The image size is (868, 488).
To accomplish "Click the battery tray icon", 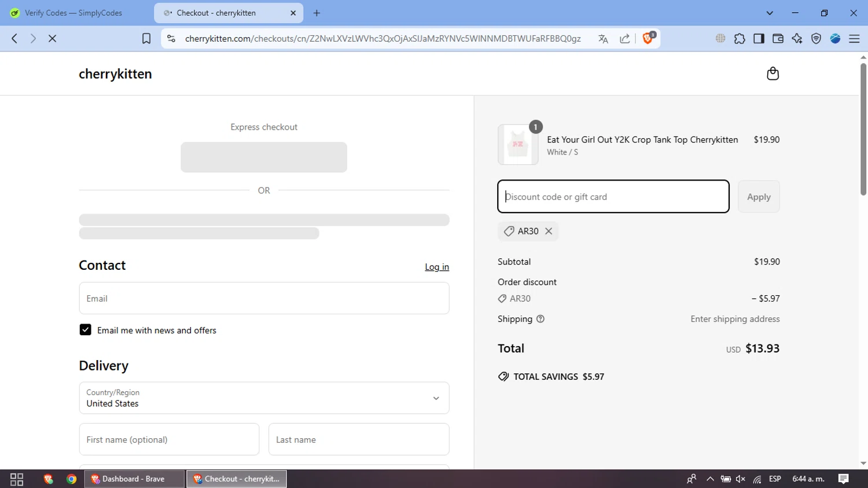I will [x=725, y=479].
